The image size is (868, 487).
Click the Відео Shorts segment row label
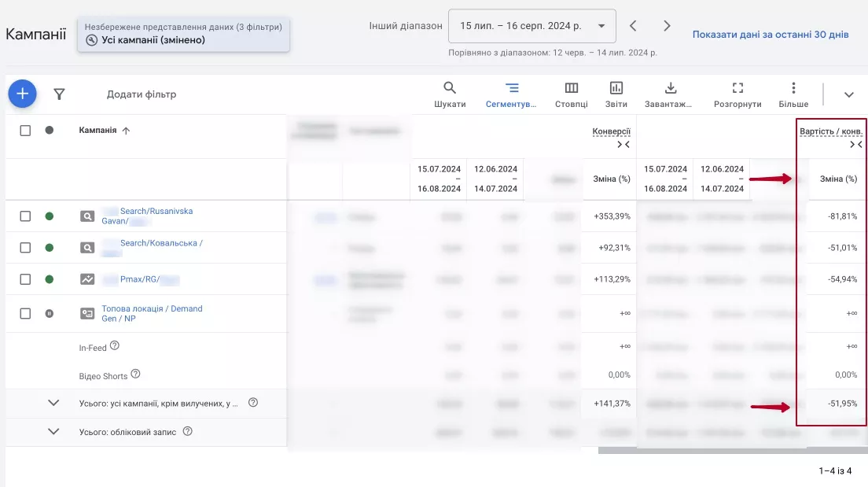pos(103,376)
